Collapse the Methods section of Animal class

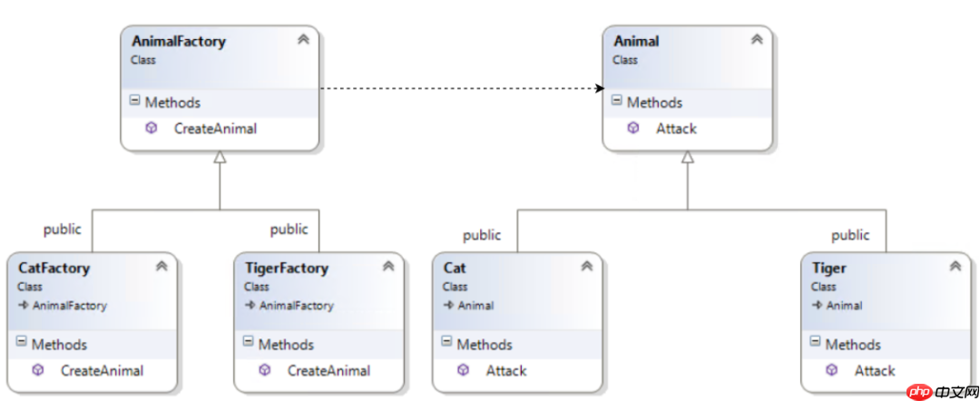[617, 102]
